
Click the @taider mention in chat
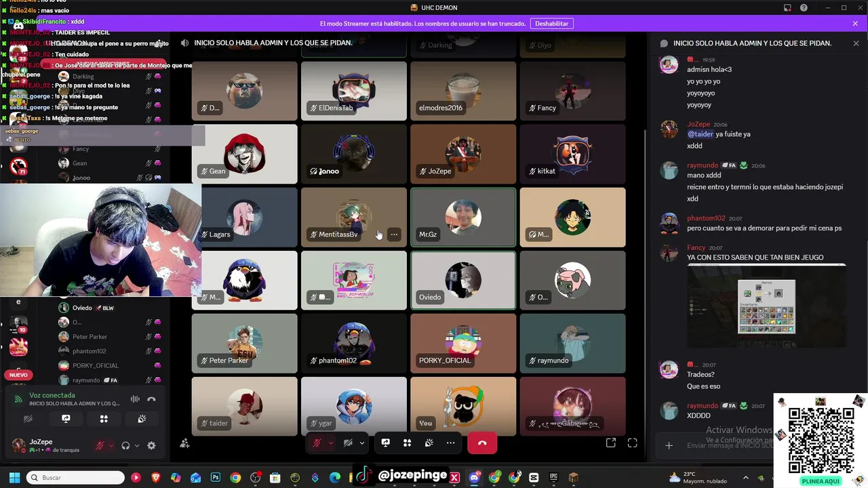pyautogui.click(x=701, y=134)
